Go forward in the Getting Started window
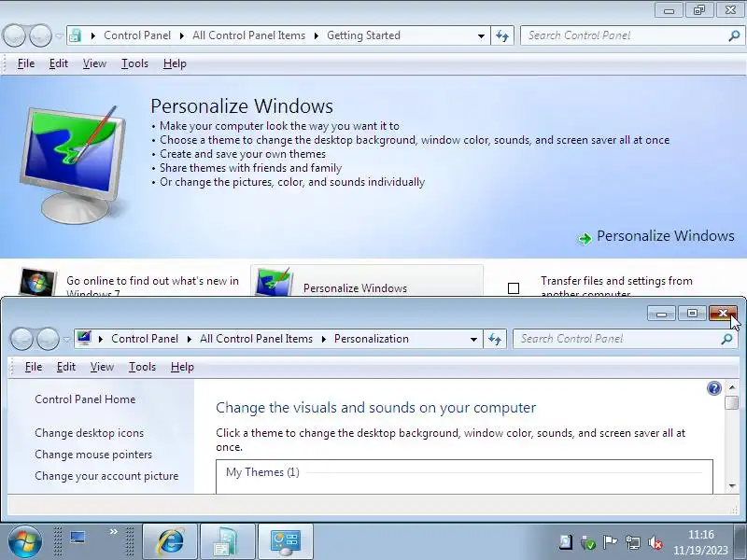The height and width of the screenshot is (560, 747). point(40,35)
